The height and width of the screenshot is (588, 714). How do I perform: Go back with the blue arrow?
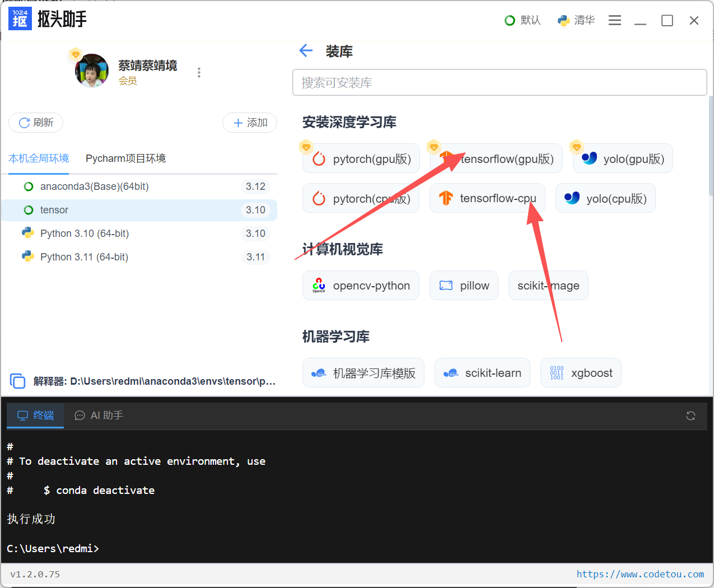tap(306, 51)
